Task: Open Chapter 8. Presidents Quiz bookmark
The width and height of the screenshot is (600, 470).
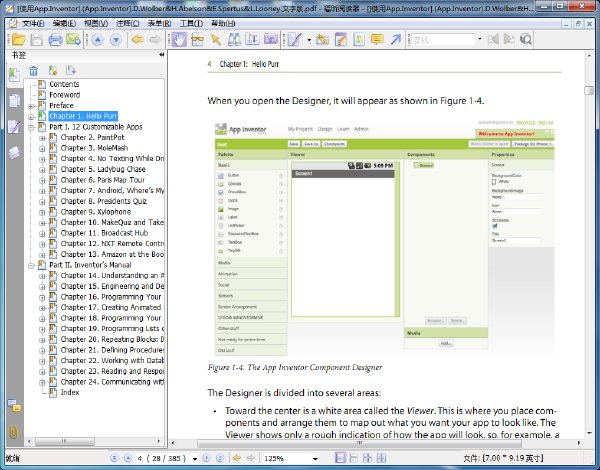Action: point(103,201)
